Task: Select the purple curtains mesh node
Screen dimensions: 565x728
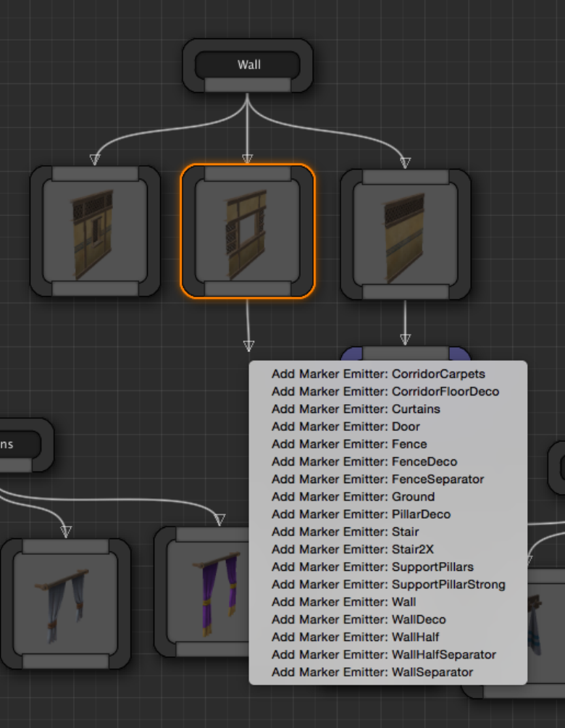Action: click(x=203, y=592)
